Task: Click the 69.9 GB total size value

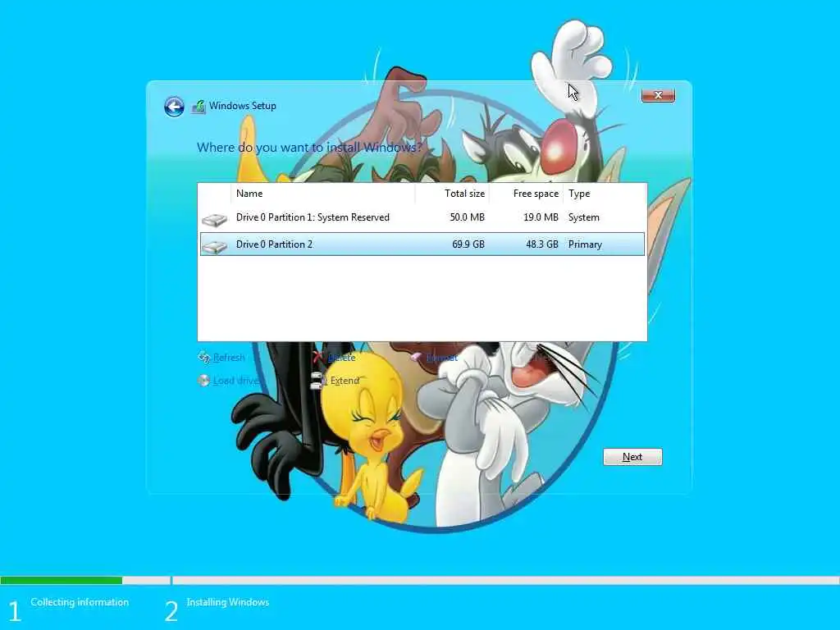Action: [x=468, y=244]
